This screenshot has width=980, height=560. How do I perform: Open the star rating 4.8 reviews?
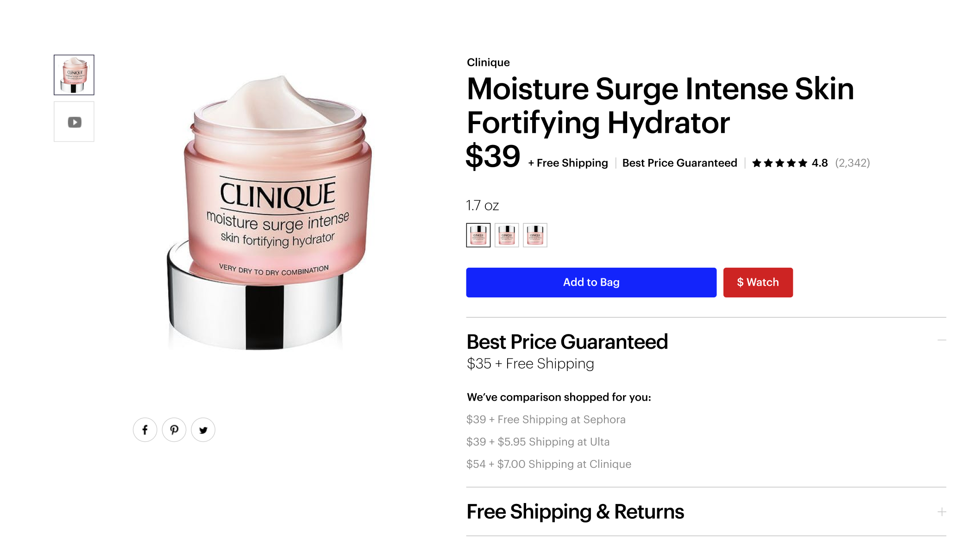pyautogui.click(x=790, y=163)
